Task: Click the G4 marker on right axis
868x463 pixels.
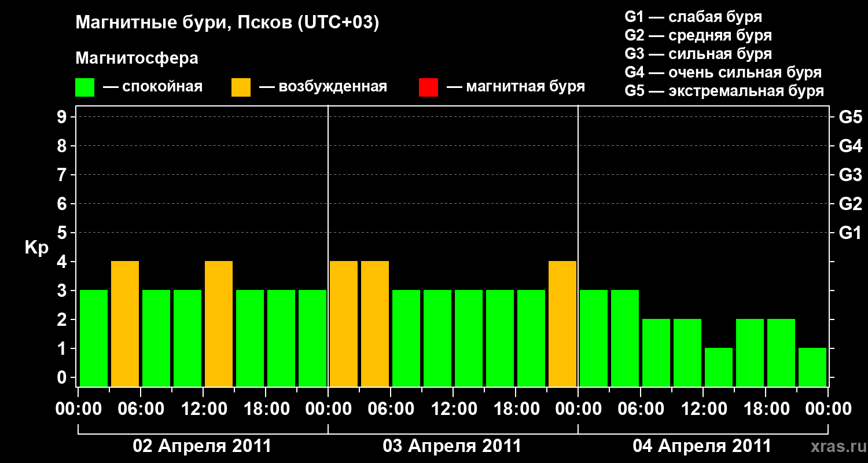Action: (x=850, y=146)
